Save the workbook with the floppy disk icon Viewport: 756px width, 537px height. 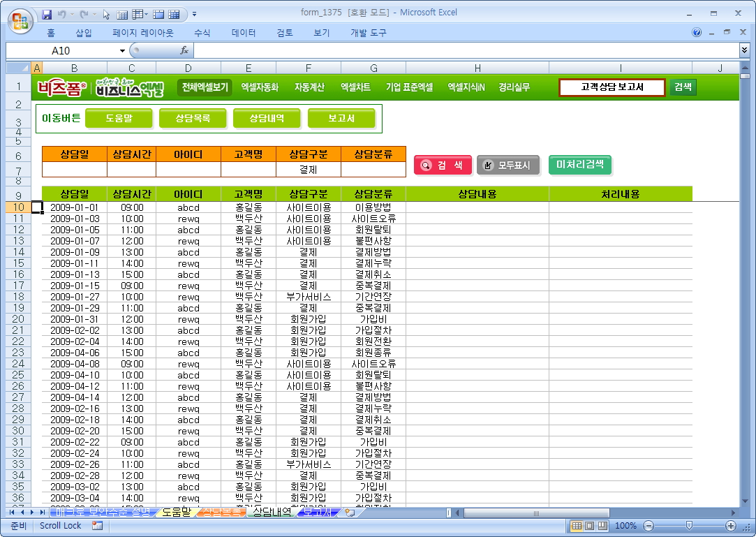[47, 13]
